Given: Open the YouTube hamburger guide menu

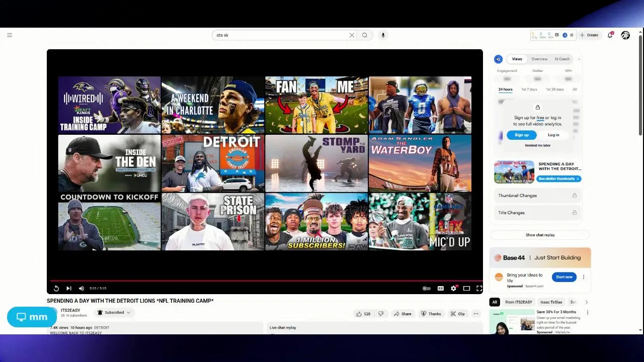Looking at the screenshot, I should [x=10, y=35].
